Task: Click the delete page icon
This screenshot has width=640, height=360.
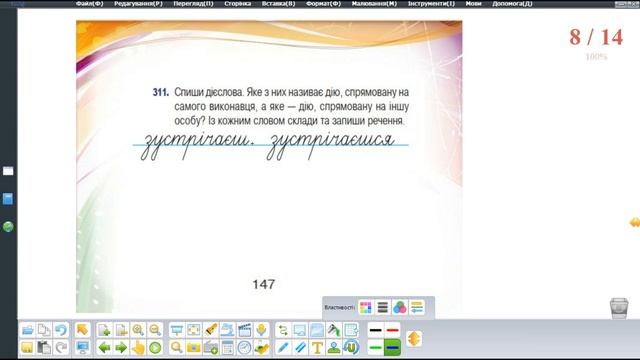Action: click(x=121, y=330)
